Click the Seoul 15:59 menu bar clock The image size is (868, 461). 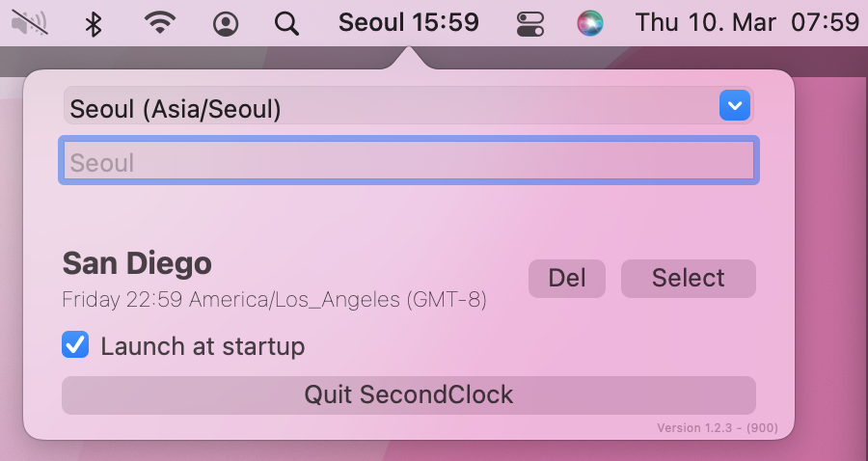click(409, 23)
